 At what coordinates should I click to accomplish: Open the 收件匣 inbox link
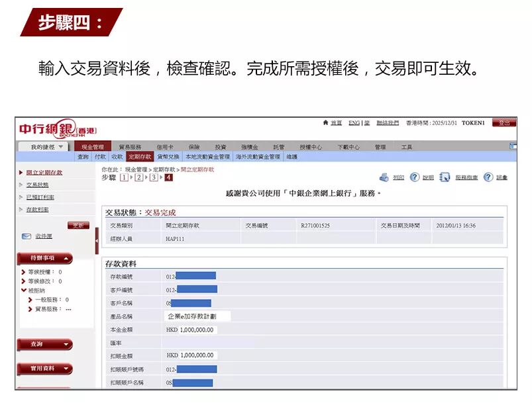point(44,236)
